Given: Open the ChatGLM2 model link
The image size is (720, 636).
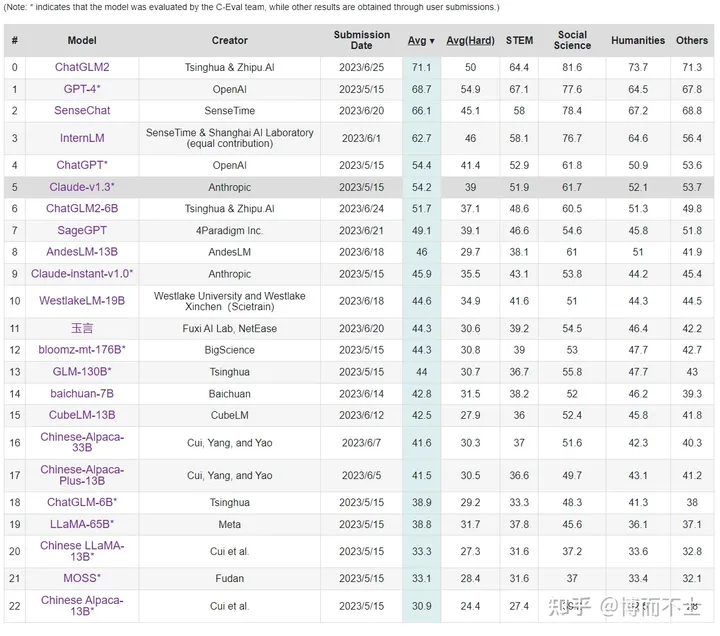Looking at the screenshot, I should [x=82, y=67].
